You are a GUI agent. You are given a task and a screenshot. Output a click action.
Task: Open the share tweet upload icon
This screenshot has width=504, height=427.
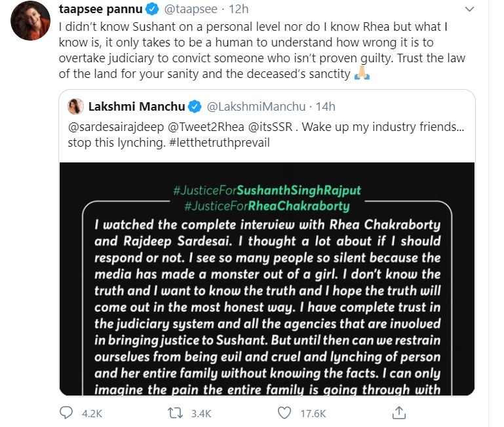(399, 413)
